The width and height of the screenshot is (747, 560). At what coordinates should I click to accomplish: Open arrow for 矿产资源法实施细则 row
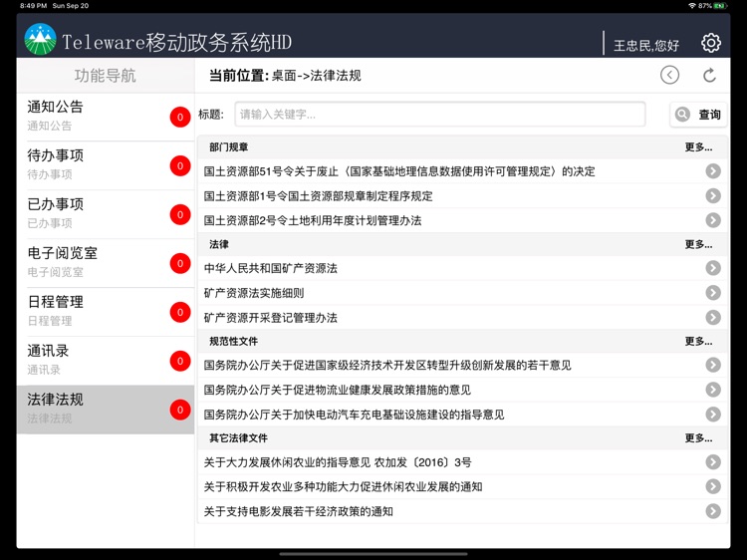(713, 293)
